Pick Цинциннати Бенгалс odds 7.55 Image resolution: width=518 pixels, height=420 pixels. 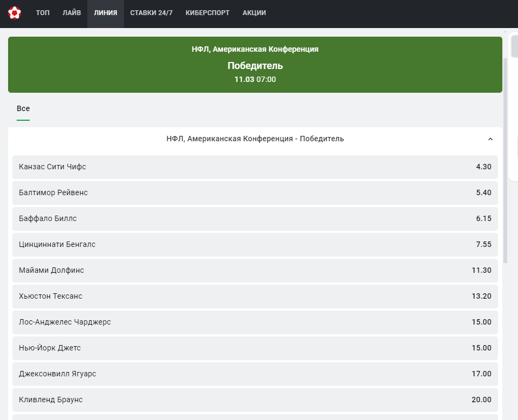pyautogui.click(x=255, y=245)
